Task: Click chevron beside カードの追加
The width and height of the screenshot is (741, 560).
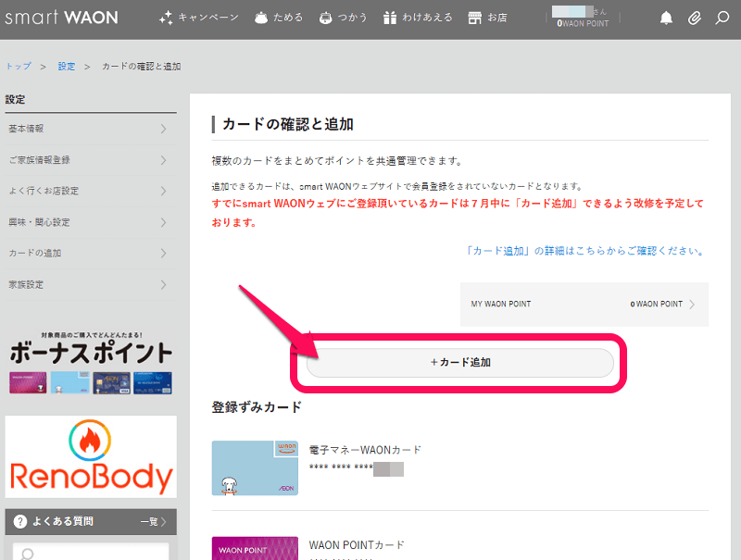Action: click(x=164, y=253)
